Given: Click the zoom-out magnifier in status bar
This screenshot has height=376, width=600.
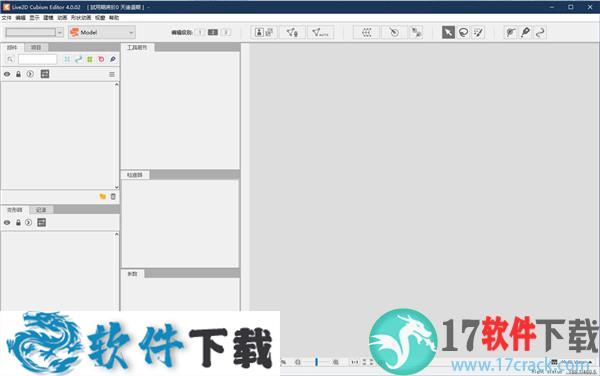Looking at the screenshot, I should (298, 362).
